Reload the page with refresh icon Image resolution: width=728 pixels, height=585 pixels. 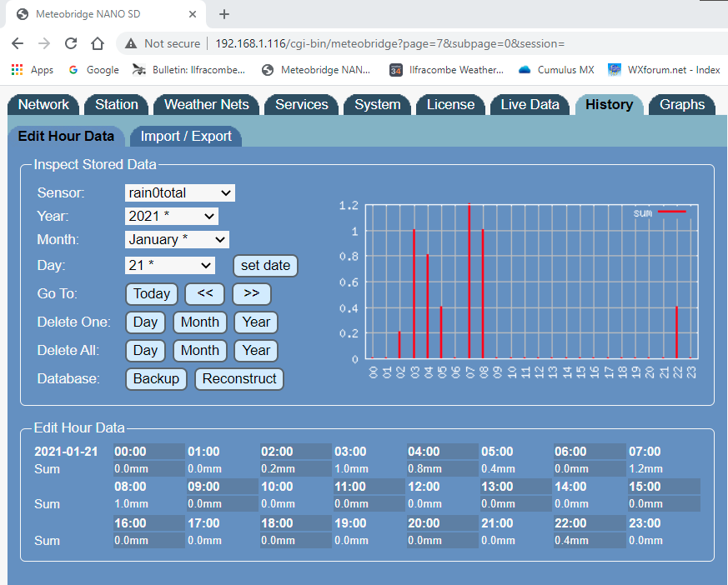pyautogui.click(x=71, y=43)
